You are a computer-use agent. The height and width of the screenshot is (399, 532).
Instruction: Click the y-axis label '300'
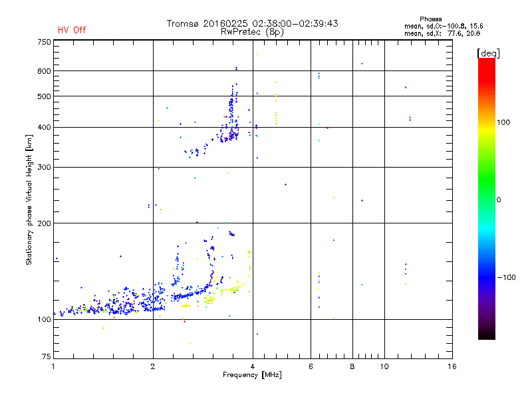[x=45, y=168]
